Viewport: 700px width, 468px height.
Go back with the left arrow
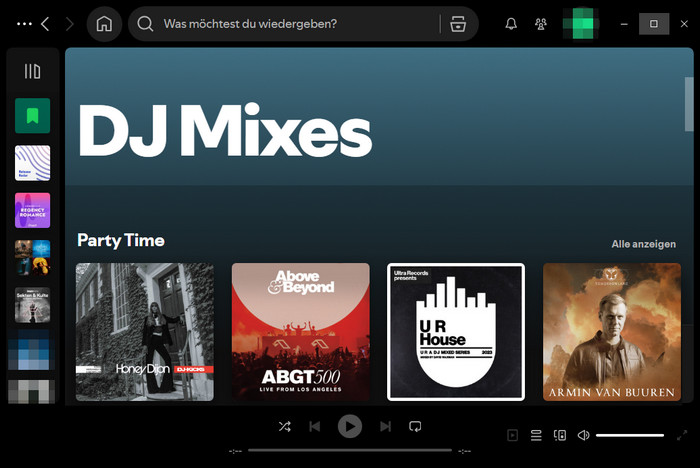45,24
